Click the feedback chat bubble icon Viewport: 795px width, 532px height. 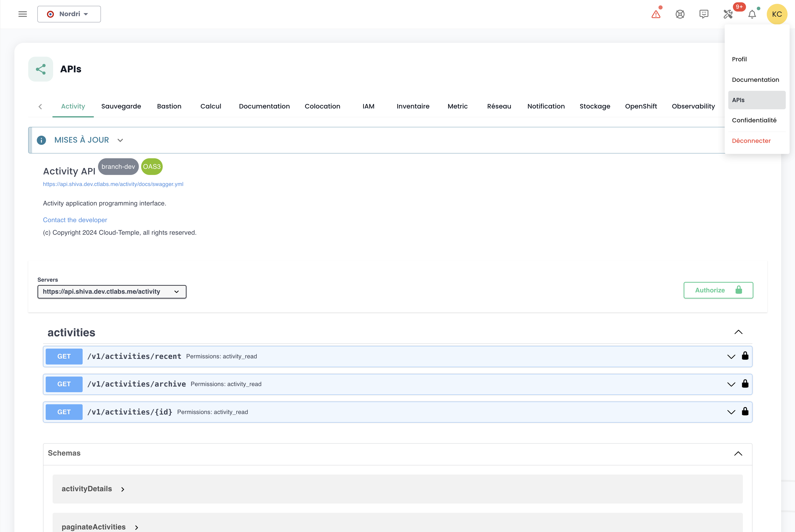[704, 14]
